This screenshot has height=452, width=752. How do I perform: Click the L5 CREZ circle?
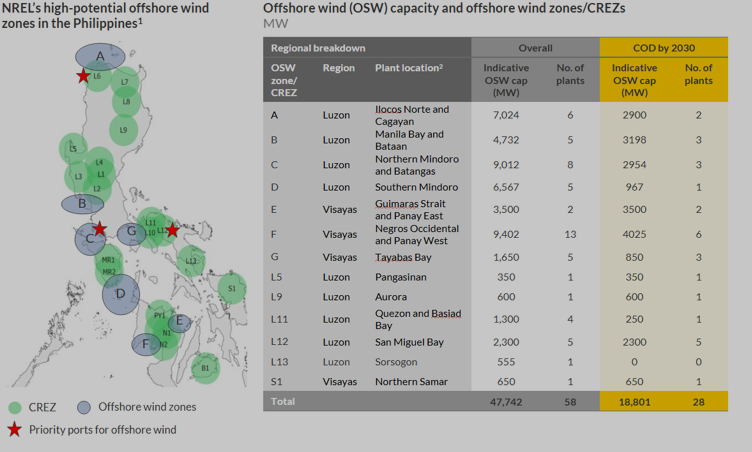coord(73,149)
